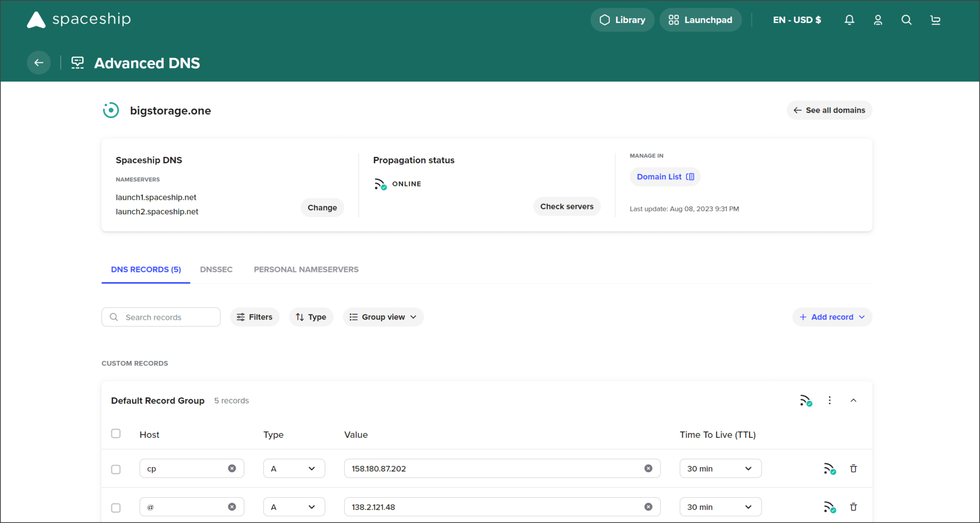Open the Personal Nameservers tab
The width and height of the screenshot is (980, 523).
[306, 270]
